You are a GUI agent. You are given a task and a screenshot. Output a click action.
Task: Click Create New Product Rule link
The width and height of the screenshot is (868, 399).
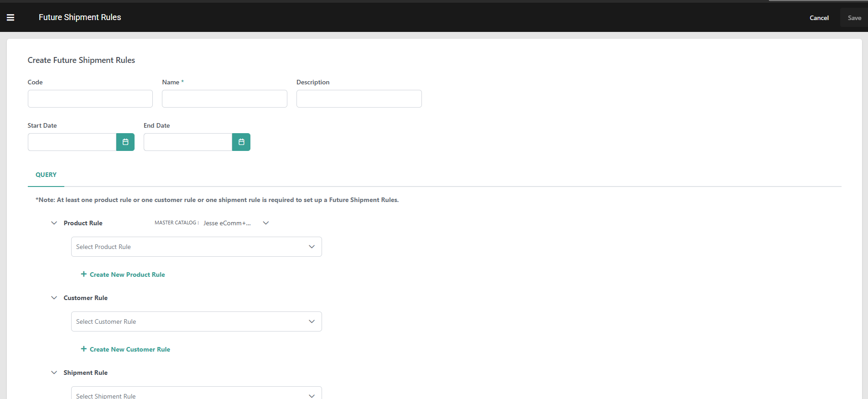point(127,275)
